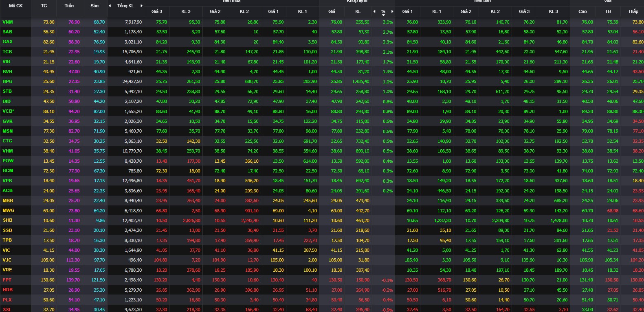Click SHB sell volume 1,478,00
The image size is (644, 312).
559,220
